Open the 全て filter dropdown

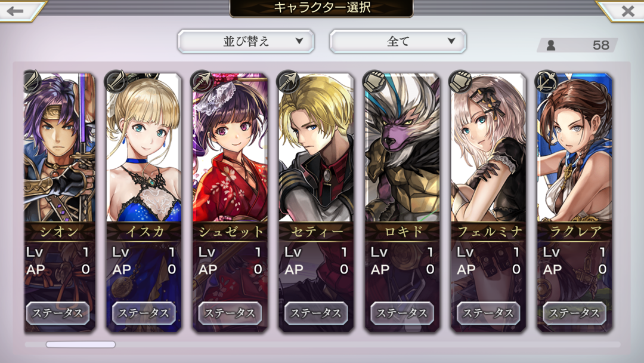tap(398, 41)
